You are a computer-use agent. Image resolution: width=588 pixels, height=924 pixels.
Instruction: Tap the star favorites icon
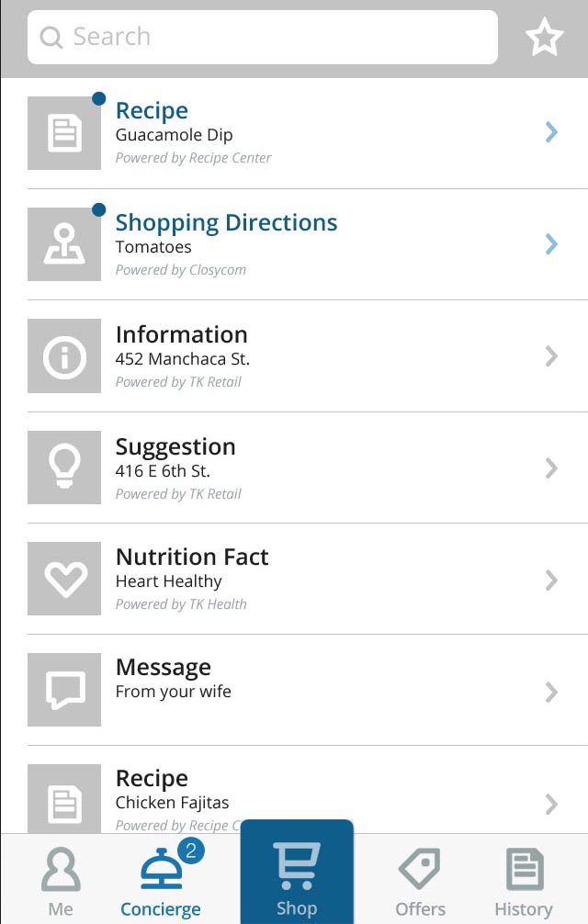544,37
